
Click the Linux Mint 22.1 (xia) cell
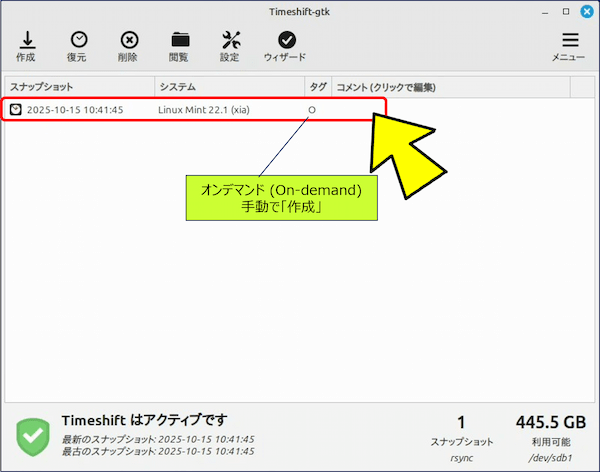[204, 109]
